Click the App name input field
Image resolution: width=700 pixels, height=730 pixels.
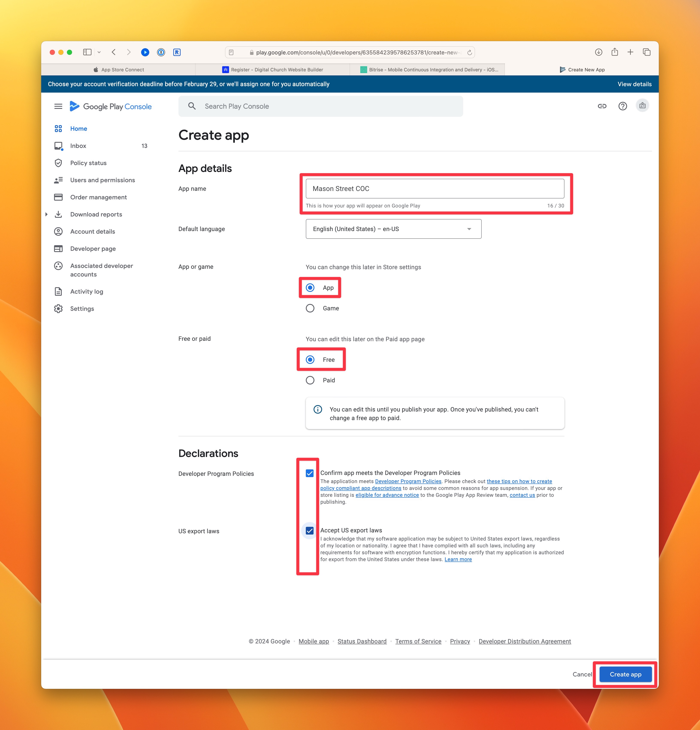[435, 188]
